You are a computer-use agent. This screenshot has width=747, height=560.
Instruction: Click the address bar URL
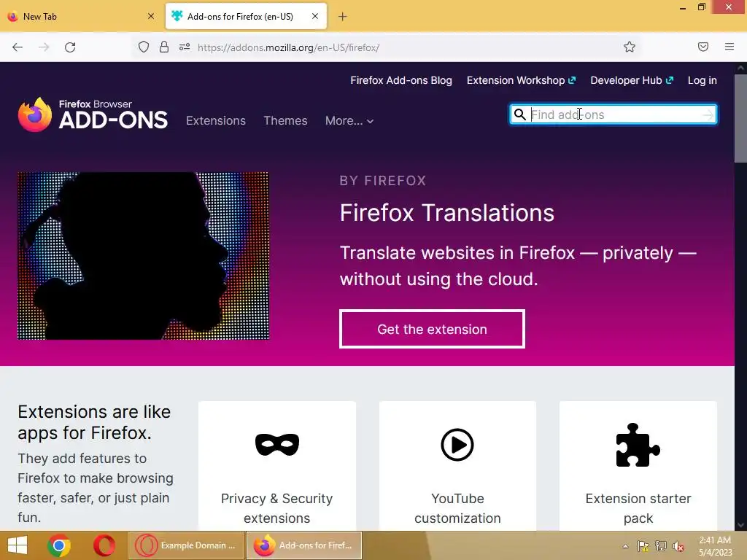point(288,47)
